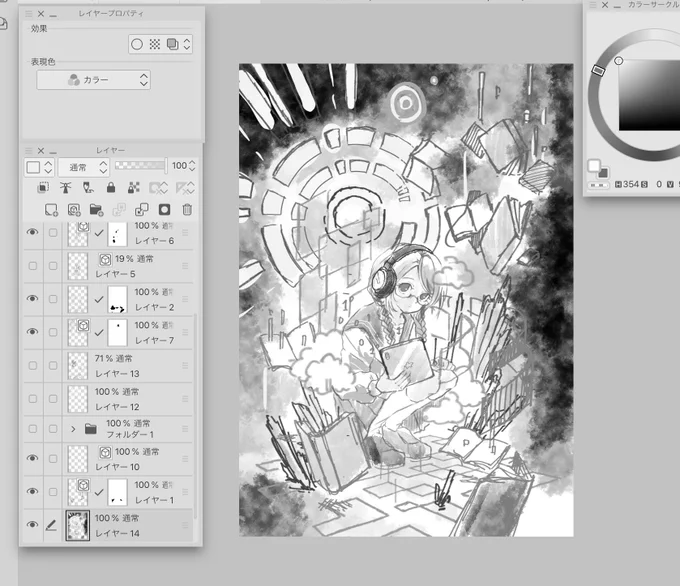Enable border effect circle icon
Image resolution: width=680 pixels, height=586 pixels.
(137, 44)
